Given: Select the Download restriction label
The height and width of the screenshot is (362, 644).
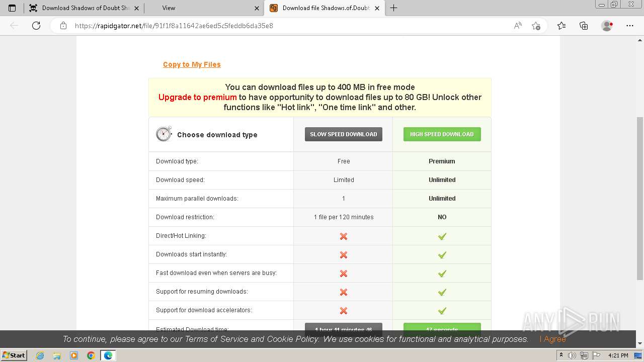Looking at the screenshot, I should pyautogui.click(x=185, y=217).
